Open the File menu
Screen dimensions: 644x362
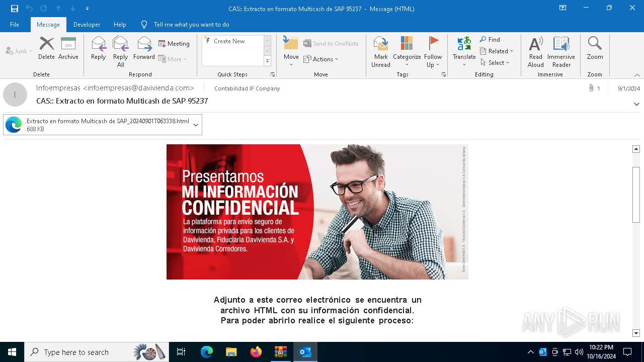point(15,24)
